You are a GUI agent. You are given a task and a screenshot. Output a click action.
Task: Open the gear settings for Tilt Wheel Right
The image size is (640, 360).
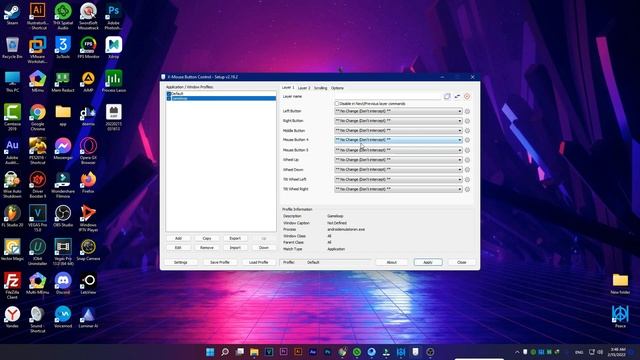467,189
